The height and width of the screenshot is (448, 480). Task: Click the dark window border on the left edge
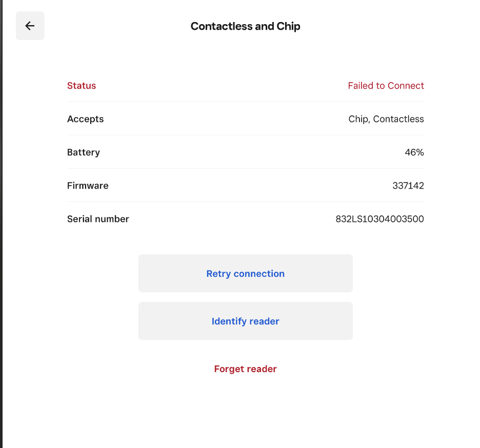click(x=1, y=224)
